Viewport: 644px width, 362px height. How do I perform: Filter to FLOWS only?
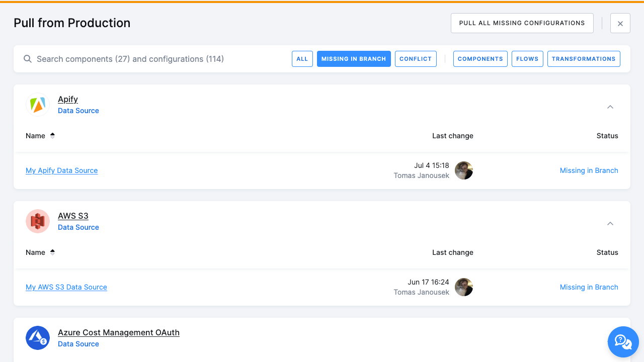pyautogui.click(x=527, y=59)
